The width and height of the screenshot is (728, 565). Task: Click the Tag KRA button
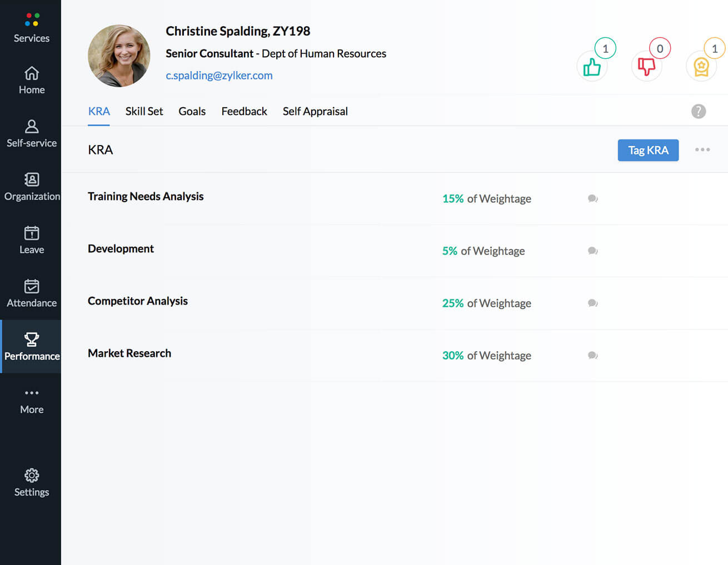click(x=648, y=150)
